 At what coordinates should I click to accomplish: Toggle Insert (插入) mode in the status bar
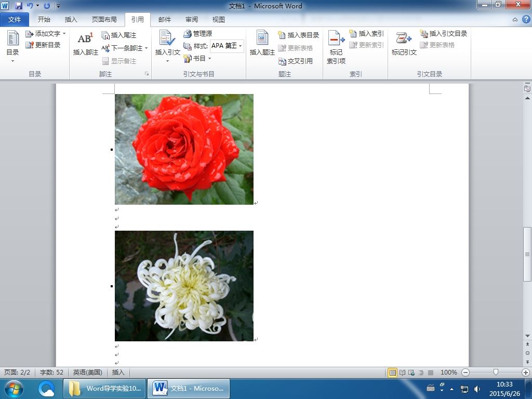[118, 372]
